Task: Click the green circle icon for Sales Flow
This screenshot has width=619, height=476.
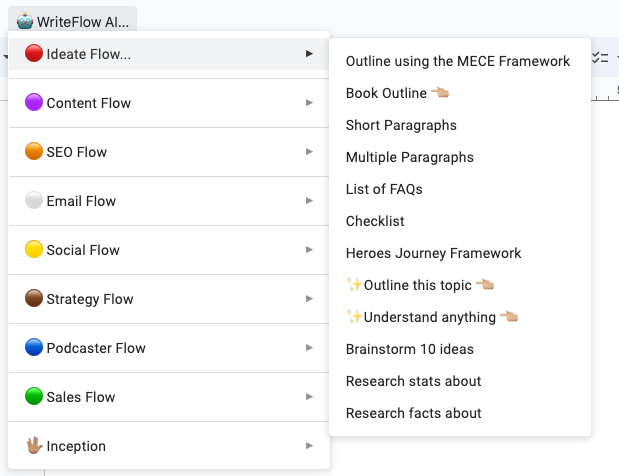Action: tap(34, 396)
